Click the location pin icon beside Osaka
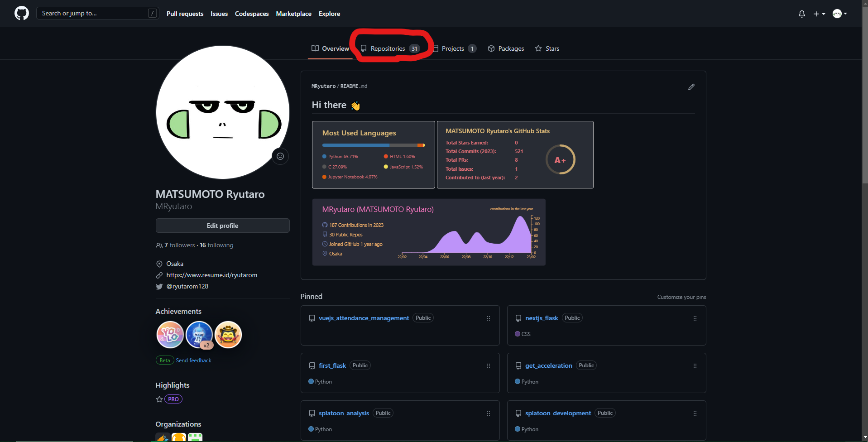This screenshot has height=442, width=868. point(159,264)
